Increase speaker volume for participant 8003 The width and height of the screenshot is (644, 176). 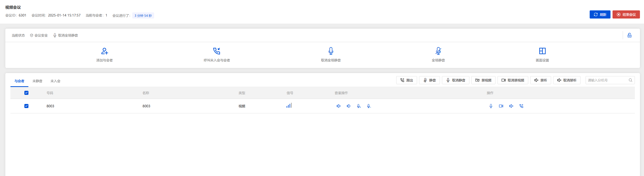pos(338,106)
